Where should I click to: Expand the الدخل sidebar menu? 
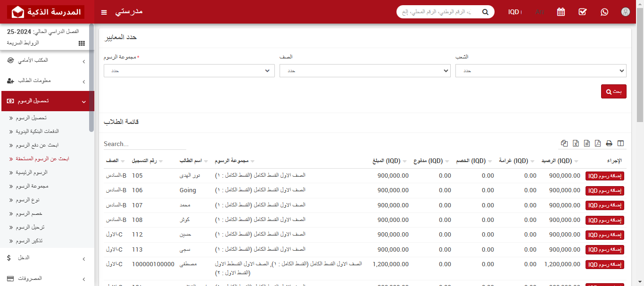point(47,258)
